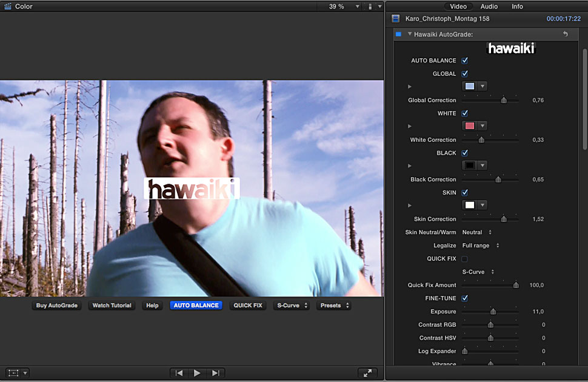Screen dimensions: 588x382
Task: Open the Legalize Full range dropdown
Action: coord(481,246)
